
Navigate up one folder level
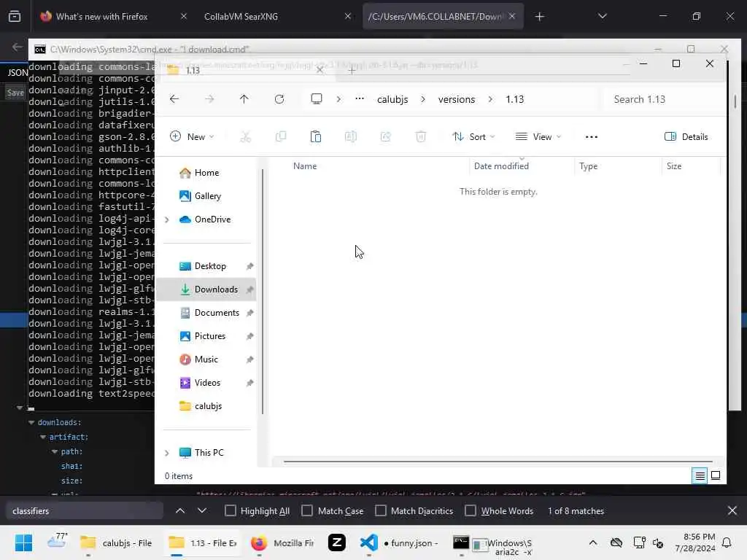click(244, 99)
